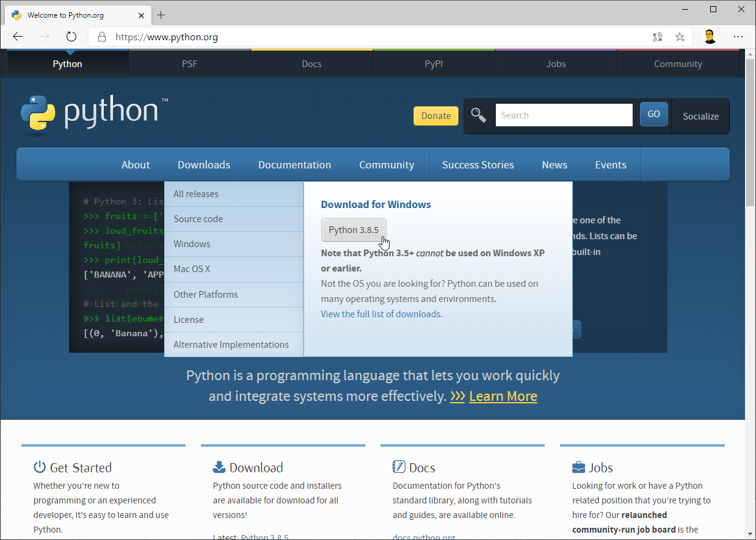This screenshot has width=756, height=540.
Task: Expand the Documentation navigation menu
Action: 294,165
